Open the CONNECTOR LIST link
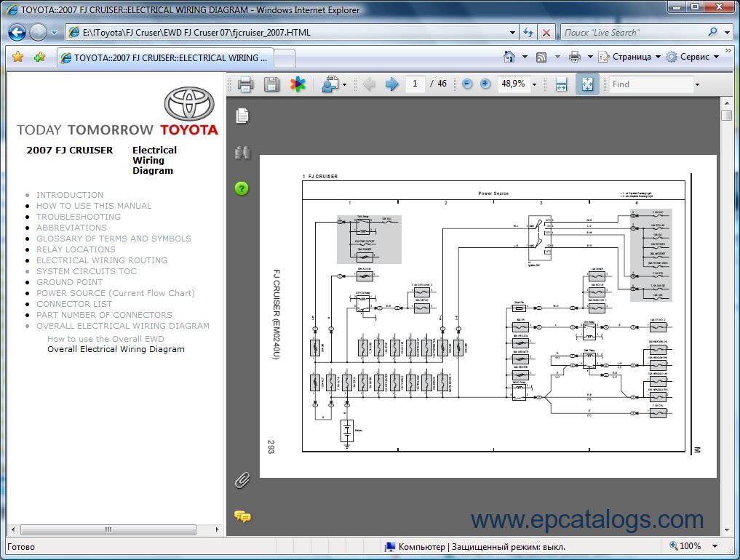Viewport: 740px width, 560px height. (74, 304)
